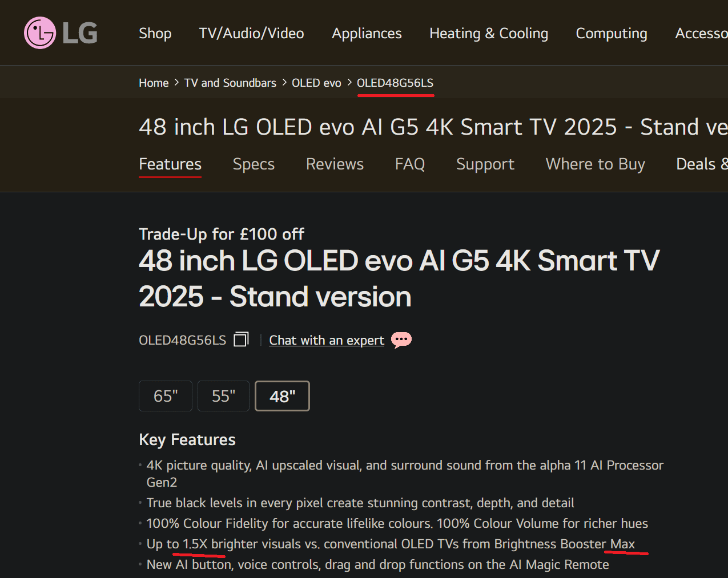Click Chat with an expert link
Screen dimensions: 728x578
click(x=327, y=340)
